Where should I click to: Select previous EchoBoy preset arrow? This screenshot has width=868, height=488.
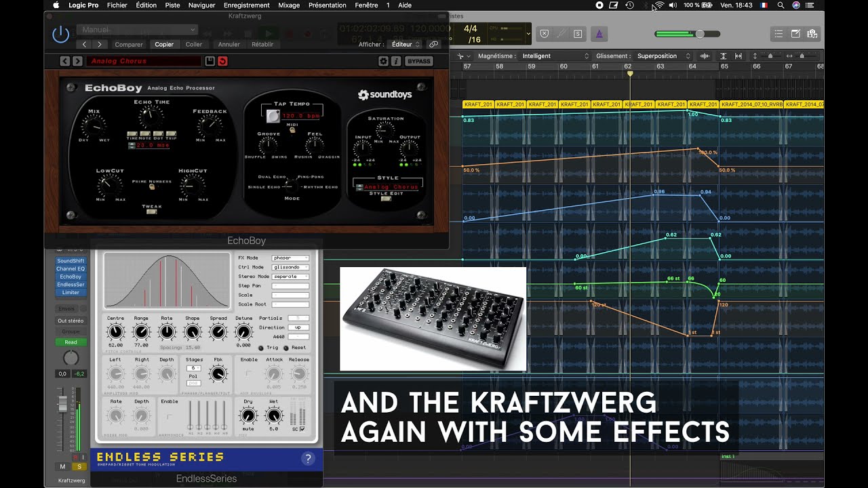pos(64,61)
